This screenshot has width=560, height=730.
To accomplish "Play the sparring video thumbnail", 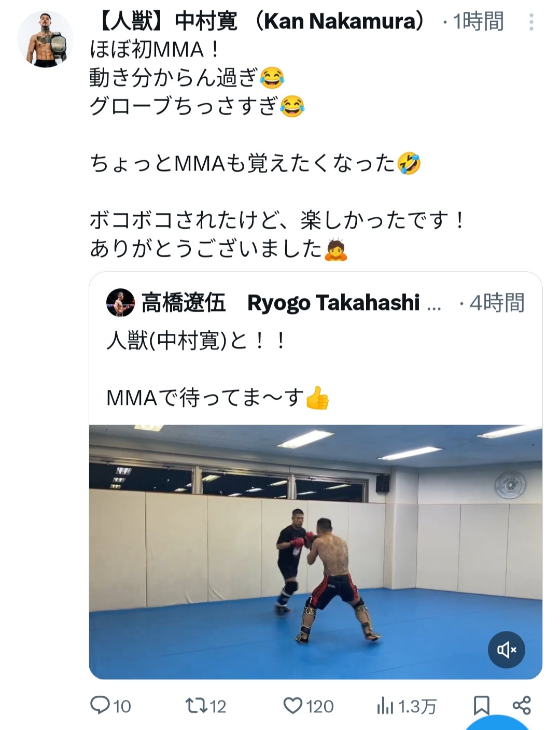I will (316, 552).
